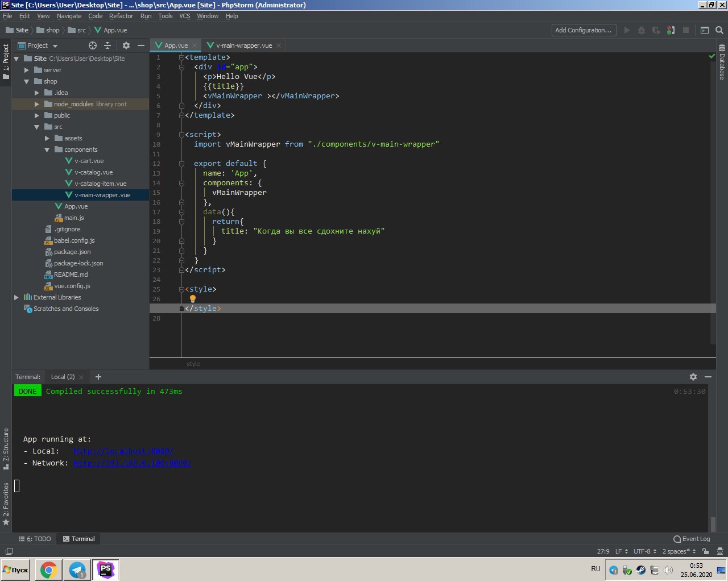
Task: Click the Safely Remove Hardware tray icon
Action: (627, 570)
